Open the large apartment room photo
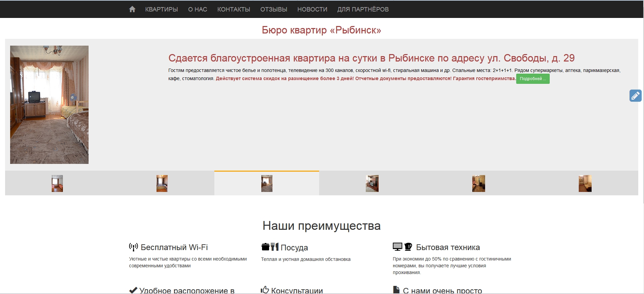The height and width of the screenshot is (294, 644). click(x=49, y=105)
